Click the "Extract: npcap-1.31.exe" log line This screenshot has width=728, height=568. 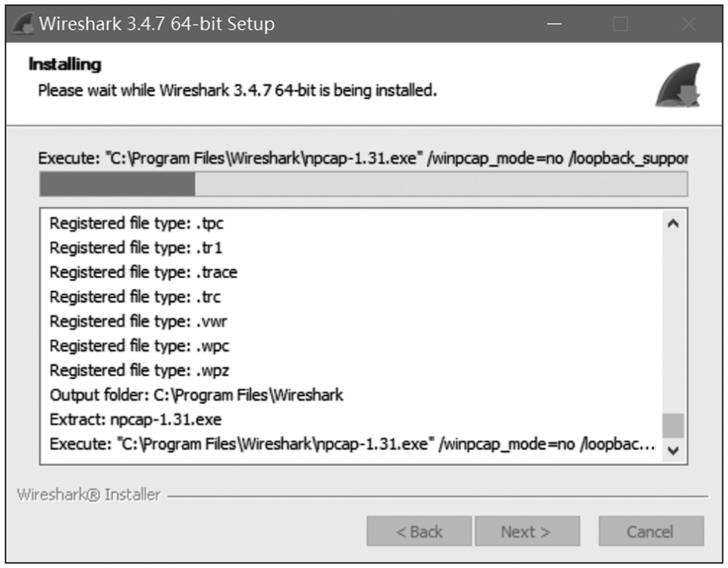(135, 419)
